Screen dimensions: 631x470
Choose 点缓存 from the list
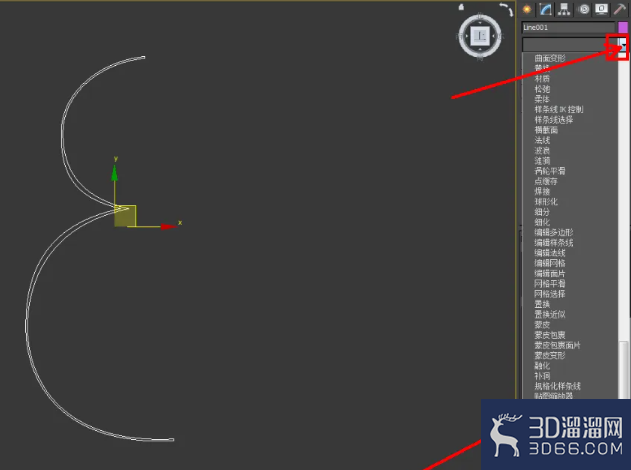pyautogui.click(x=546, y=181)
